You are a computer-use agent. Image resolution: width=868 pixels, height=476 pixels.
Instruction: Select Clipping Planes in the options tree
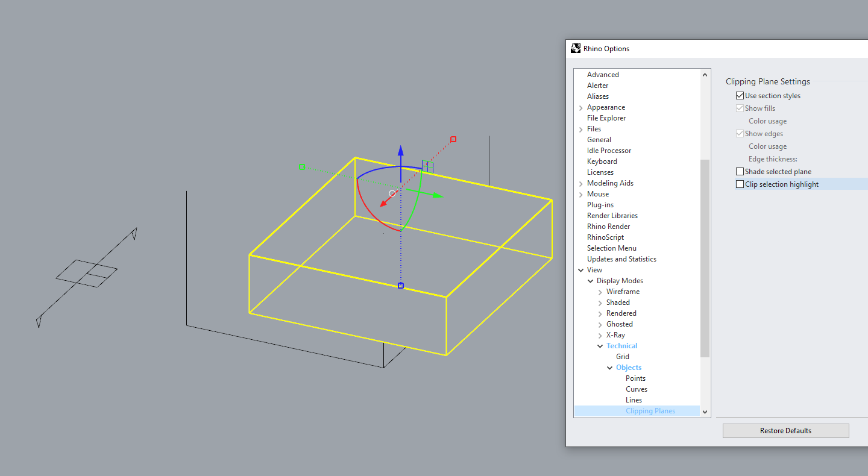pyautogui.click(x=650, y=410)
